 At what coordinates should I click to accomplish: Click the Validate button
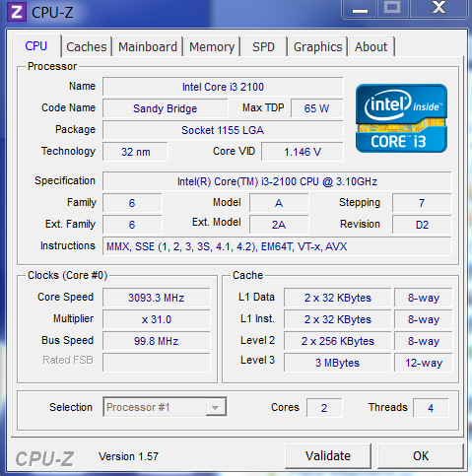(328, 456)
